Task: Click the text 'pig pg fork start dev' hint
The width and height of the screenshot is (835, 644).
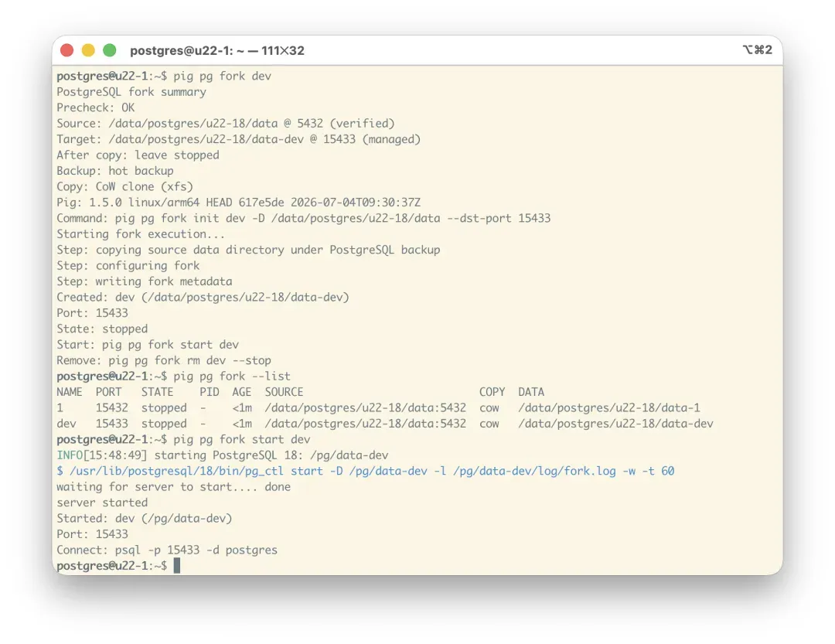Action: 170,345
